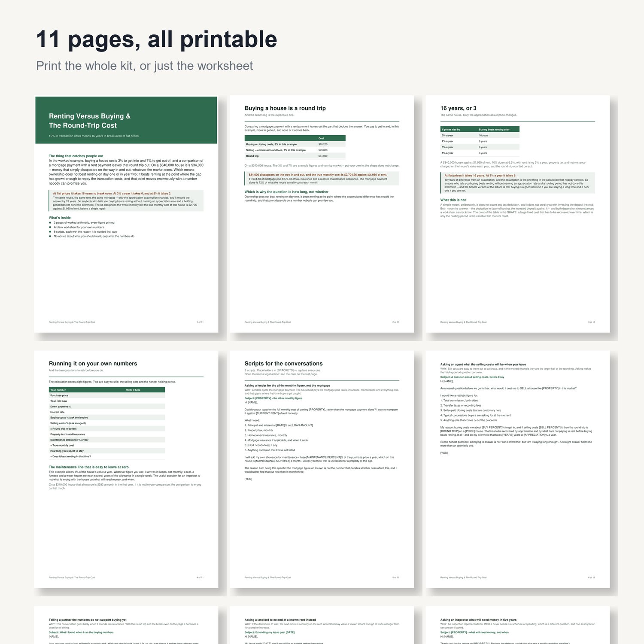Click the '1 of 11' page number

(x=200, y=322)
